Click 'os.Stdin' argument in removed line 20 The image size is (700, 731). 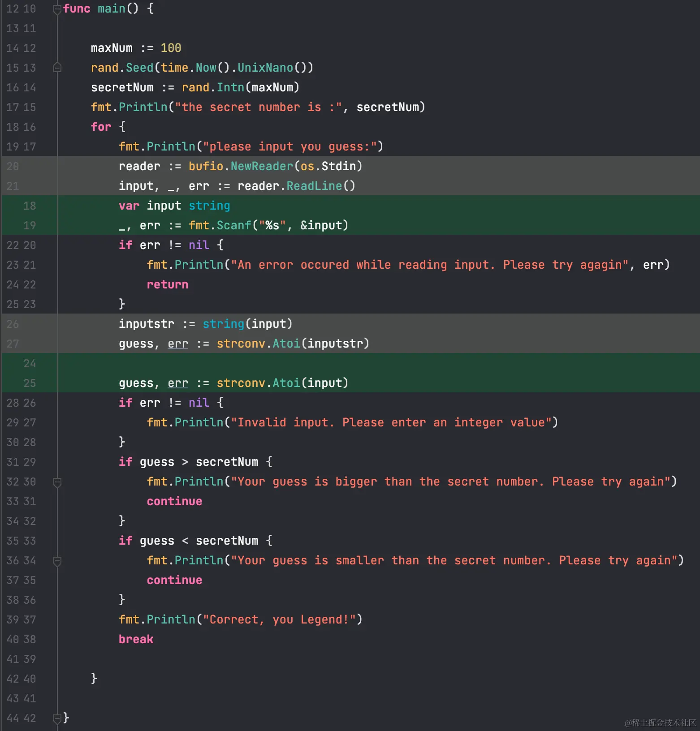[x=328, y=166]
